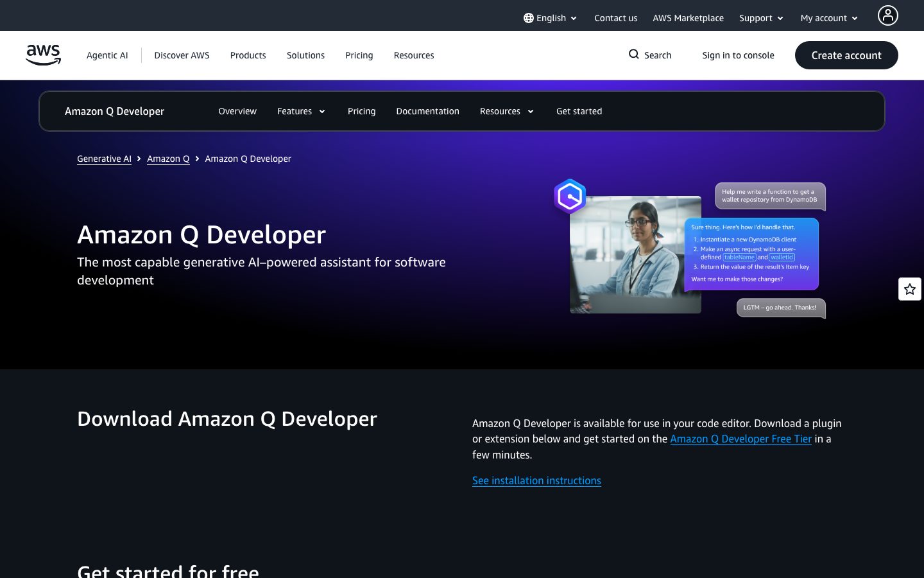The width and height of the screenshot is (924, 578).
Task: Navigate to the Documentation tab
Action: [x=427, y=111]
